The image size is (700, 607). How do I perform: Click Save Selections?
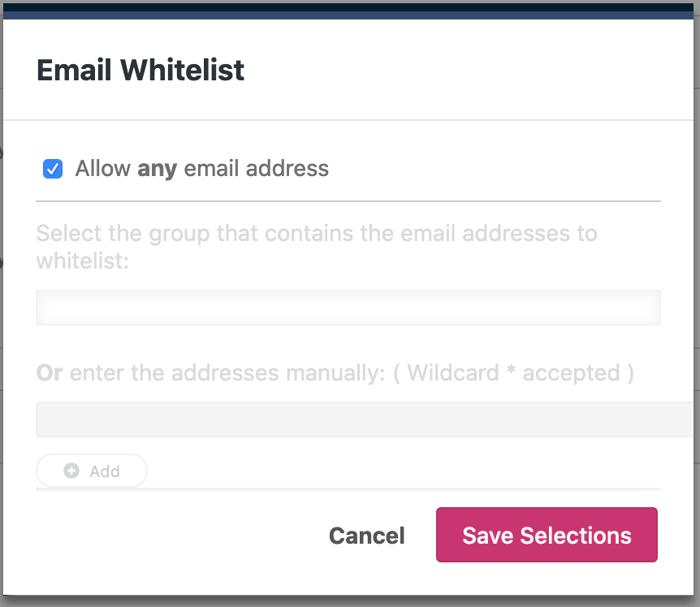(547, 536)
